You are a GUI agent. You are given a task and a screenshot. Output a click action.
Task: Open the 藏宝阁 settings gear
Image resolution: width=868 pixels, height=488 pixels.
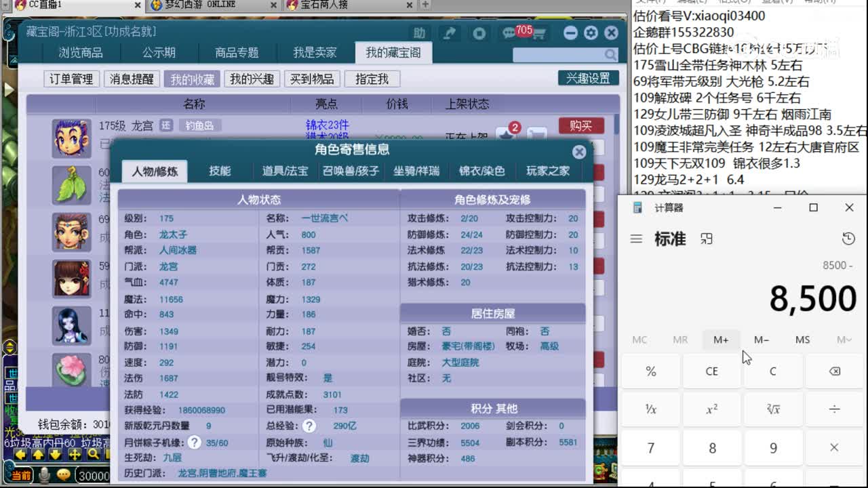tap(591, 33)
